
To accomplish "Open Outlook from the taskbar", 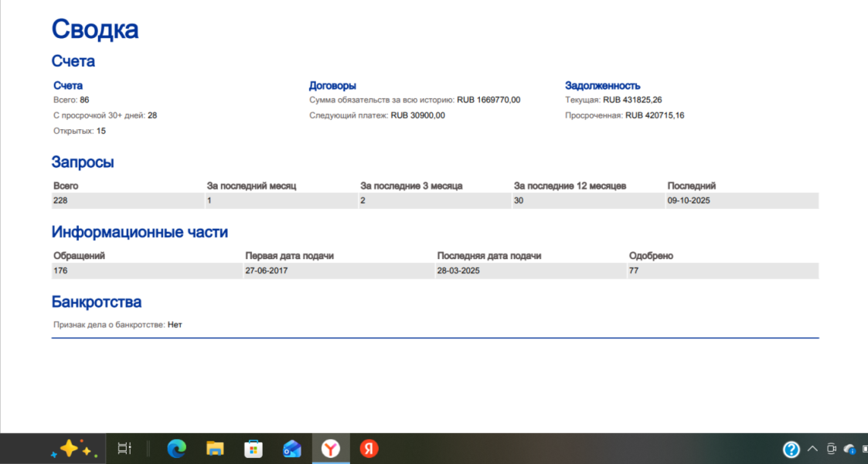I will click(x=292, y=449).
